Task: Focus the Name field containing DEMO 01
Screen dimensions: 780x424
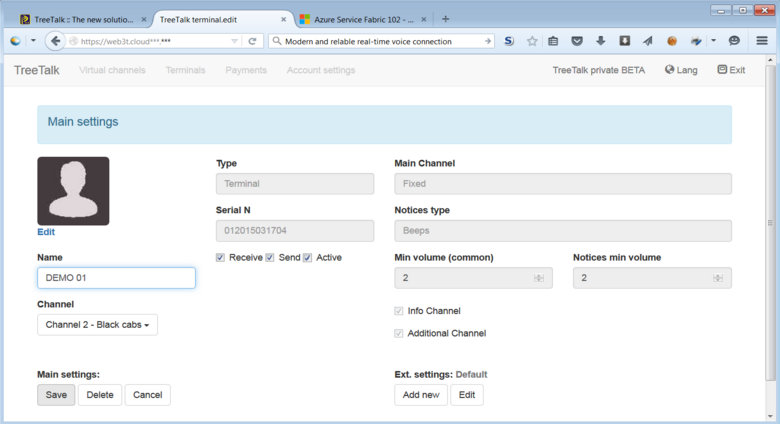Action: 116,278
